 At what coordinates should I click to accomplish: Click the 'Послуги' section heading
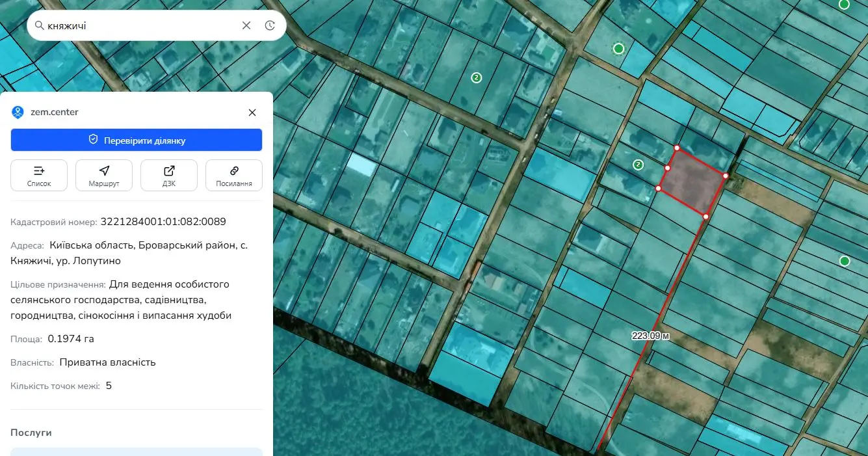(31, 433)
